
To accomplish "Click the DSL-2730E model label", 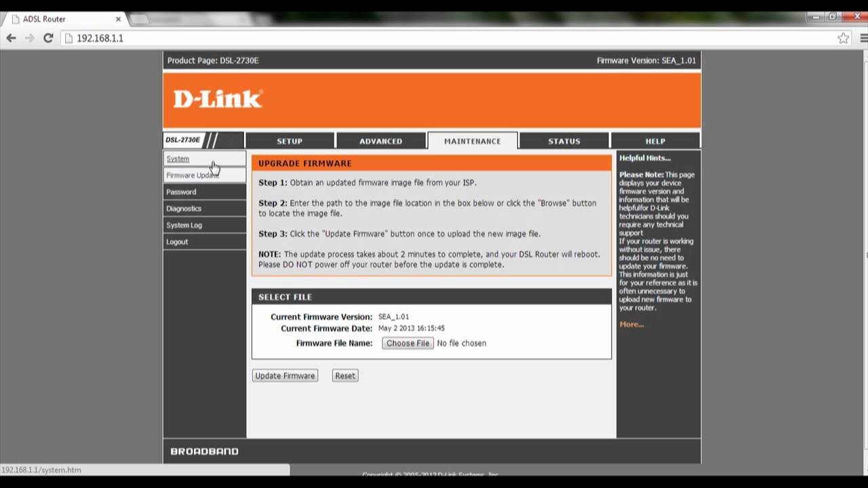I will pyautogui.click(x=182, y=140).
